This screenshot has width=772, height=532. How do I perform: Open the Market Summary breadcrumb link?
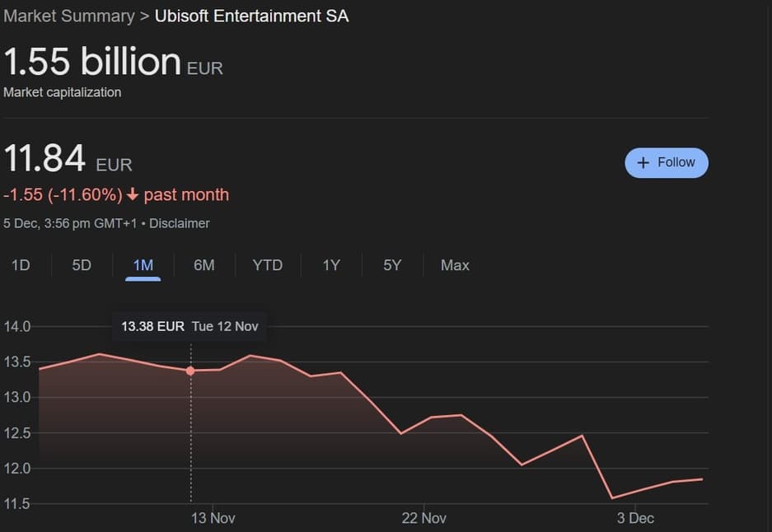[69, 16]
